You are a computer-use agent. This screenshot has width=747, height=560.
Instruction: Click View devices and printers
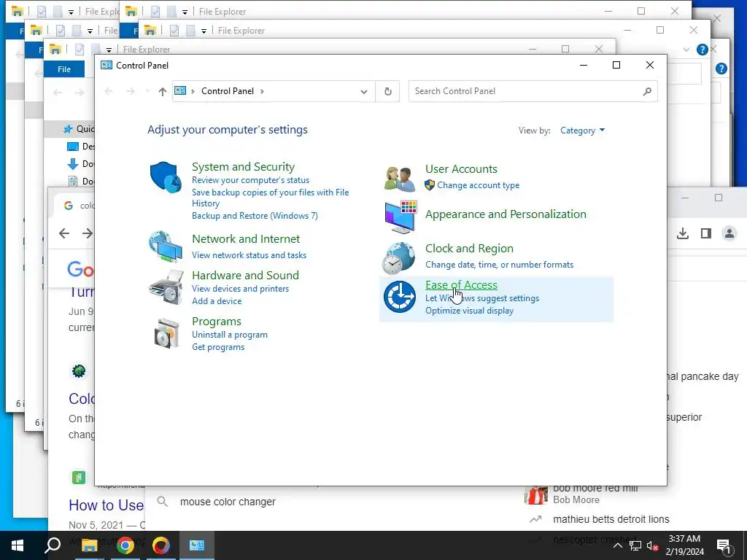(241, 289)
